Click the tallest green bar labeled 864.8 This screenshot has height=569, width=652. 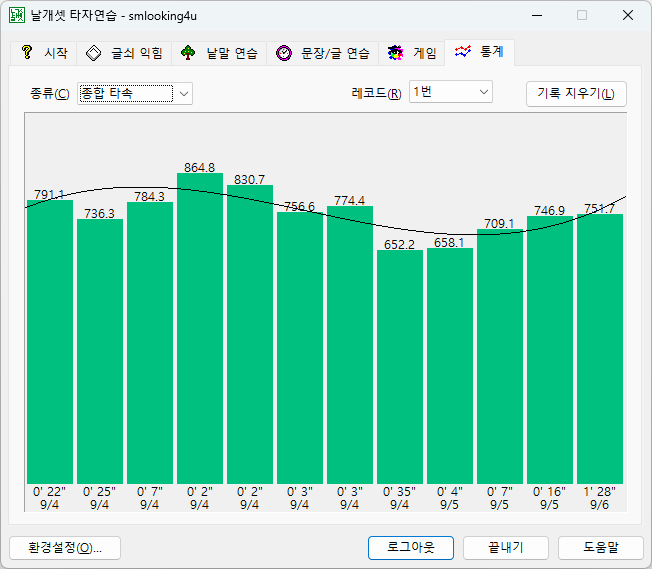pyautogui.click(x=200, y=328)
